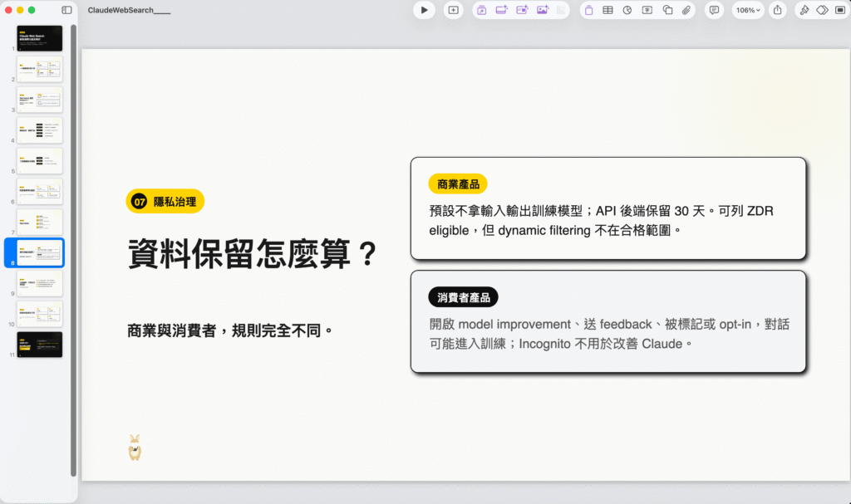Select slide 10 thumbnail
The image size is (851, 504).
coord(40,314)
